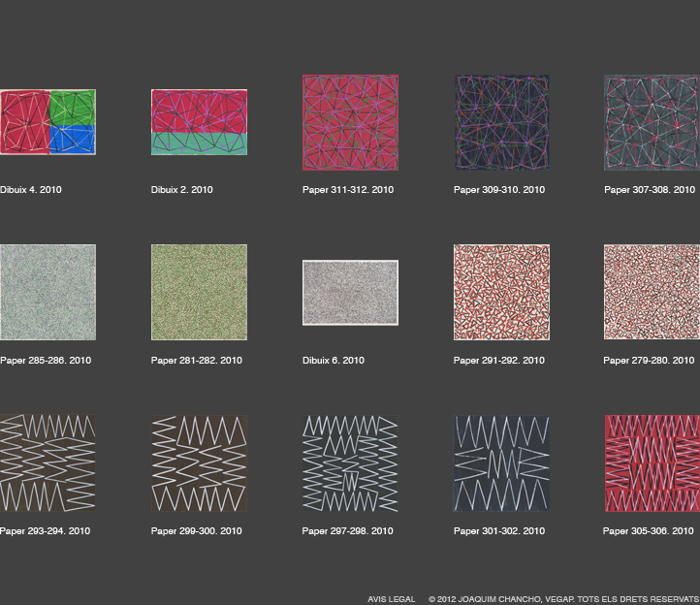
Task: Select the Paper 299-300 zigzag artwork
Action: (199, 463)
